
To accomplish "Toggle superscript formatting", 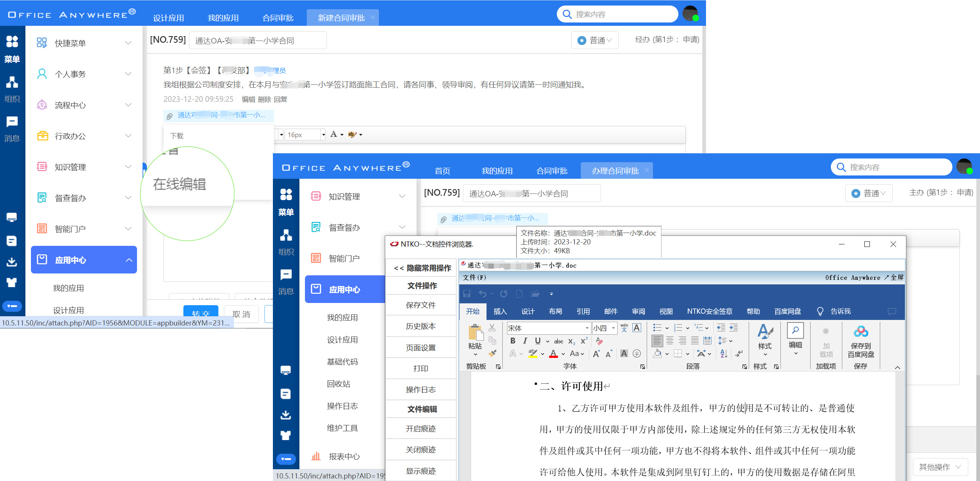I will (584, 341).
